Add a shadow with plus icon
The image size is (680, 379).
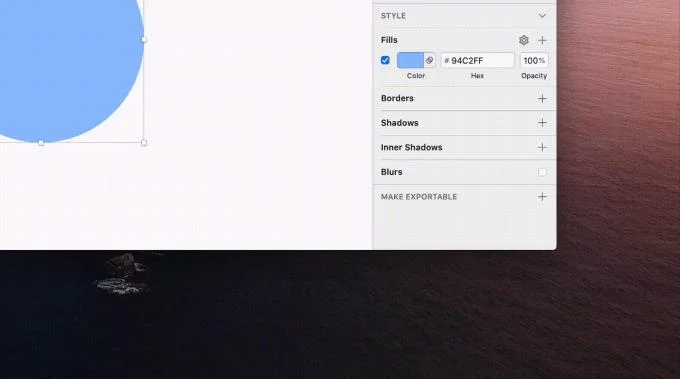click(x=542, y=123)
